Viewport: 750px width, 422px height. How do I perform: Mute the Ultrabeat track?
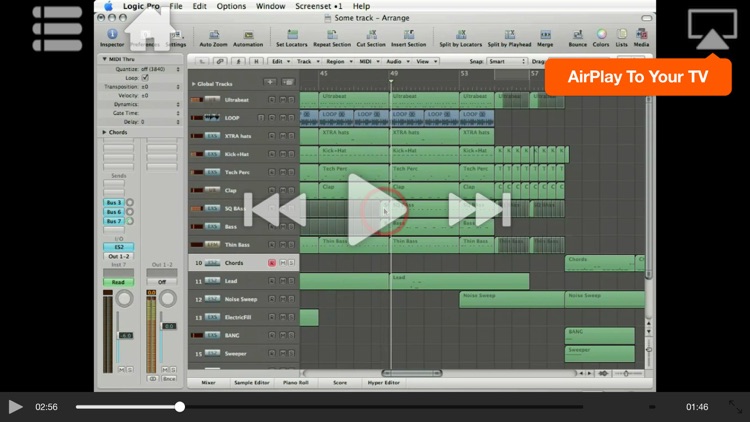click(x=283, y=100)
